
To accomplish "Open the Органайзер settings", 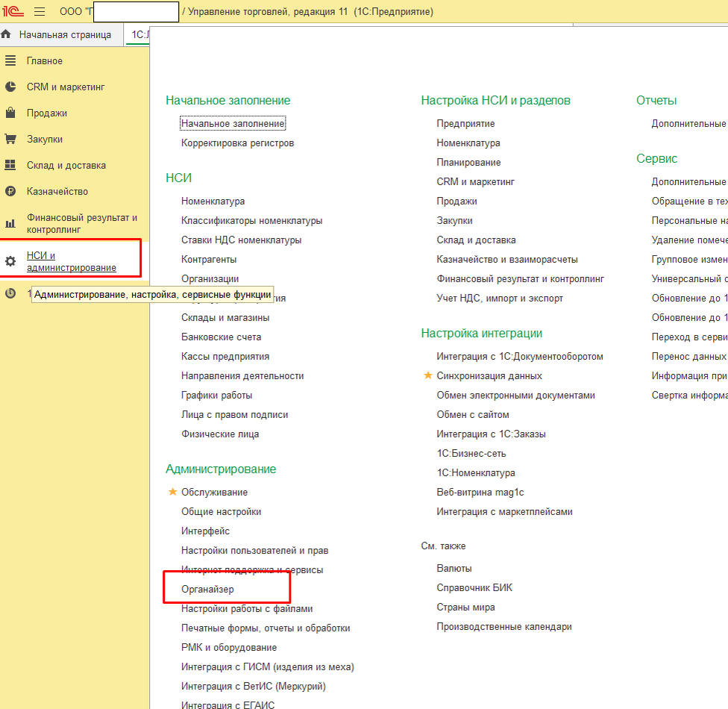I will point(207,589).
